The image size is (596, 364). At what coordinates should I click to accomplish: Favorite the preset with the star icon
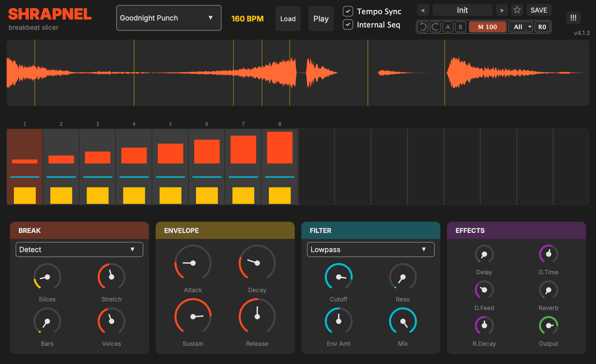(517, 10)
